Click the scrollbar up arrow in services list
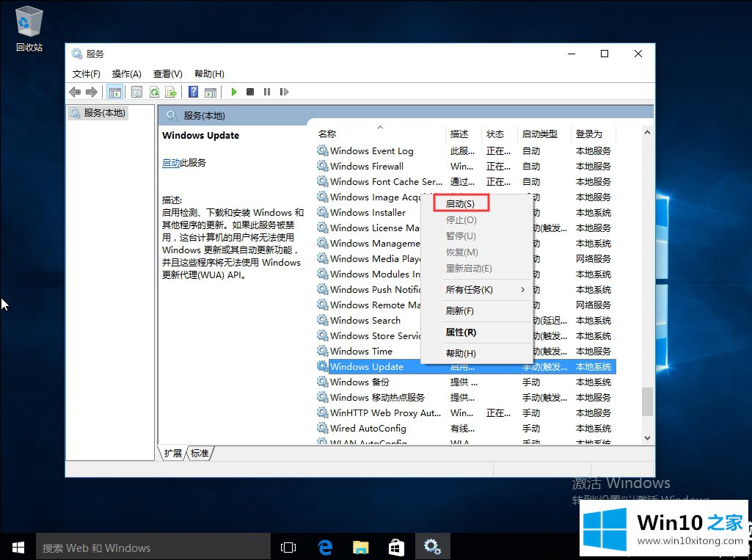752x560 pixels. [x=647, y=132]
